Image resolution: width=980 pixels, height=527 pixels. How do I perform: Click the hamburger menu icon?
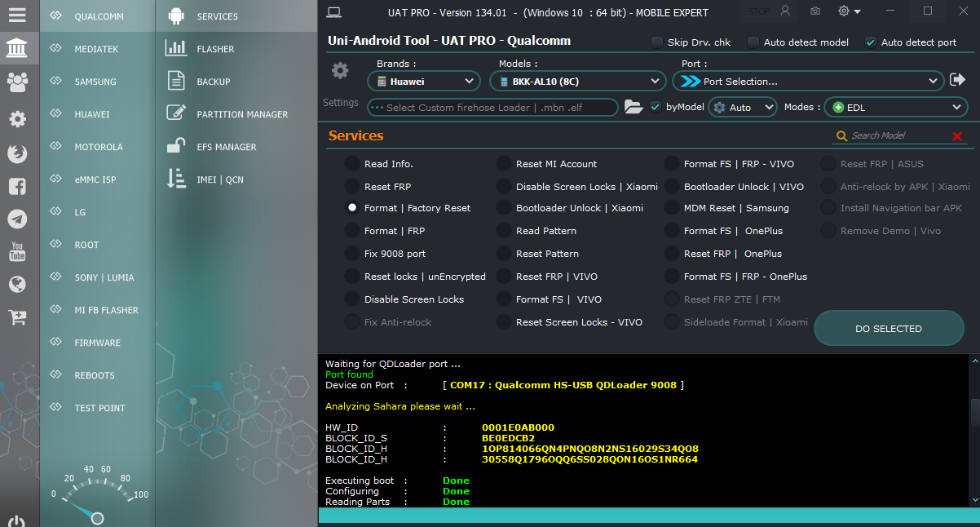point(17,15)
